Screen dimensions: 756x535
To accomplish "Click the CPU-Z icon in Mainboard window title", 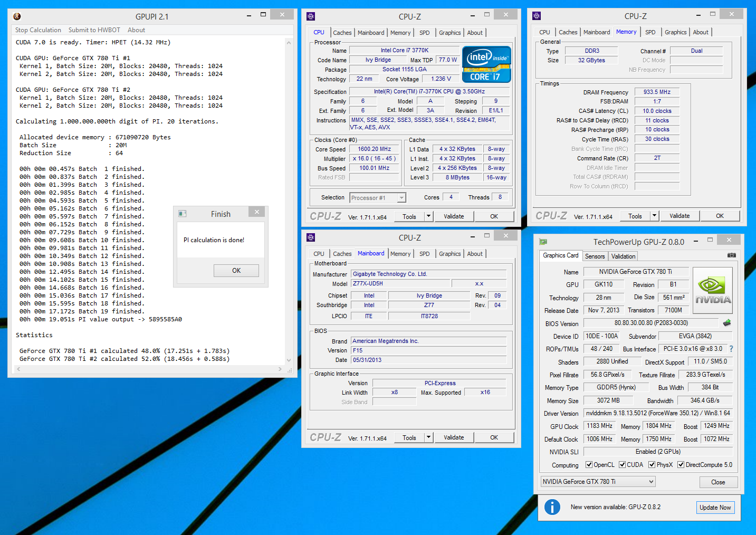I will (311, 237).
